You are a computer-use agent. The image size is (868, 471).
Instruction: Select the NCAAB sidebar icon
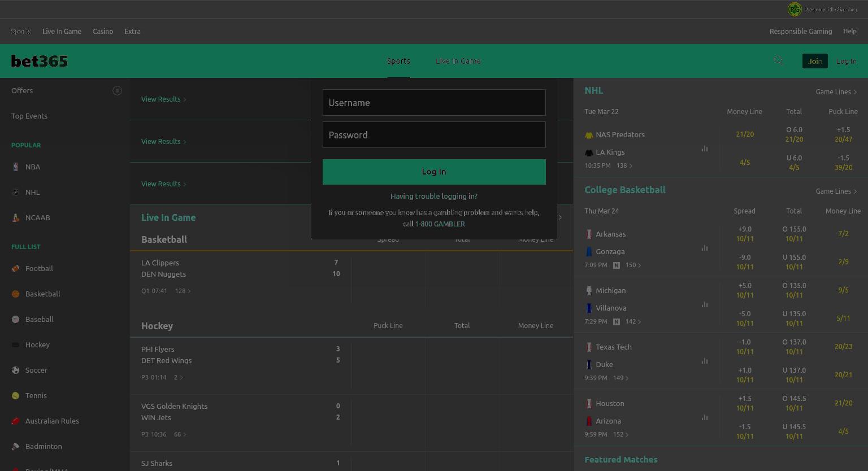pos(15,217)
